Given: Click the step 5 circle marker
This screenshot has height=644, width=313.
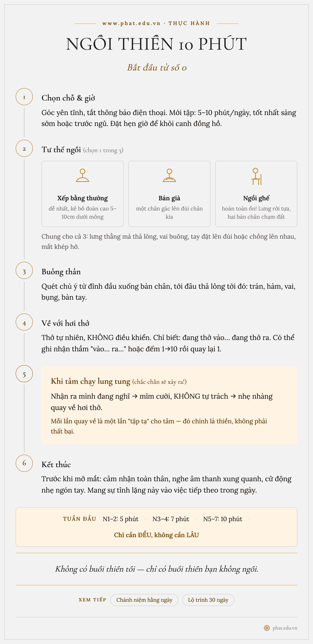Looking at the screenshot, I should click(24, 374).
